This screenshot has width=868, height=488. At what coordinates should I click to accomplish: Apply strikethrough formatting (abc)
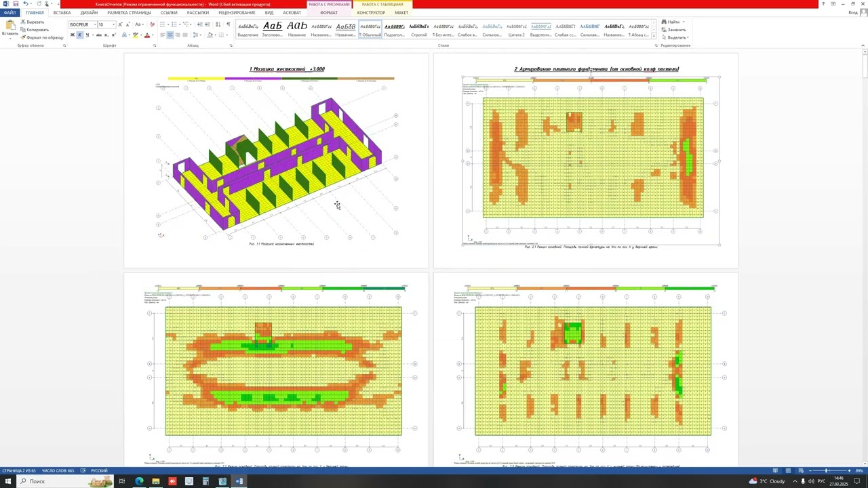coord(99,35)
